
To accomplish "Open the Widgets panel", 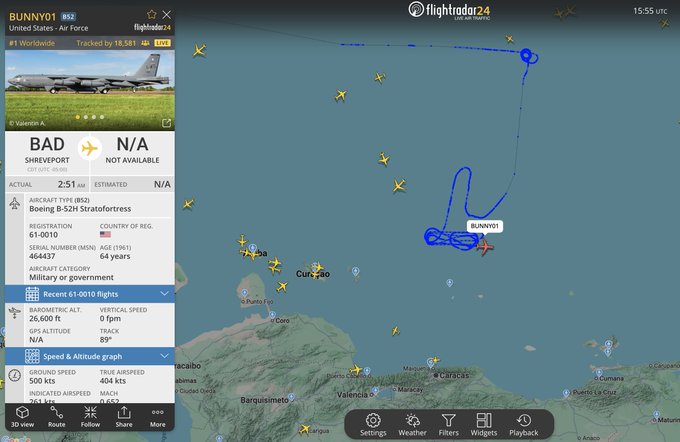I will (x=484, y=425).
